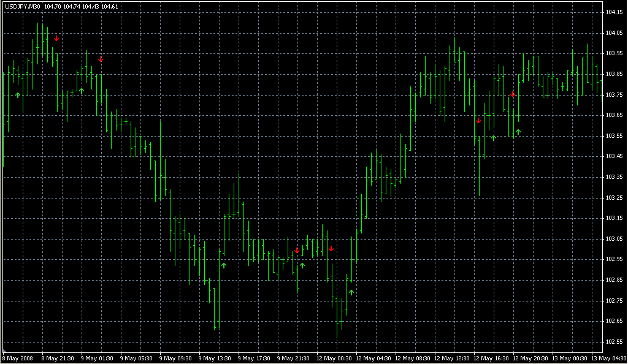Image resolution: width=628 pixels, height=364 pixels.
Task: Click the 103.45 price axis label
Action: [x=614, y=156]
